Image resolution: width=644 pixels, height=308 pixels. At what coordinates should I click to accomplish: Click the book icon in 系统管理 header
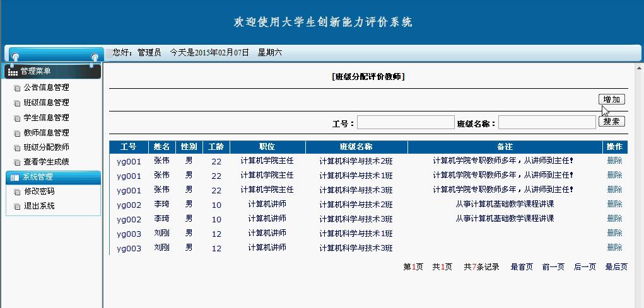[15, 177]
